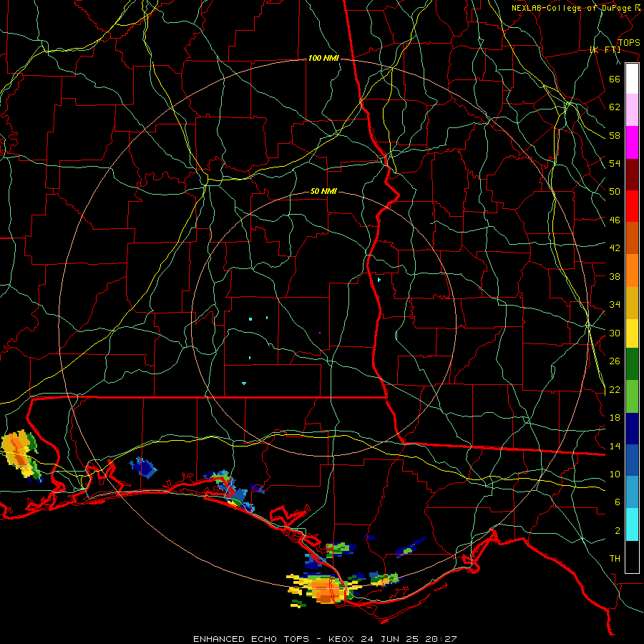Click the legend value "34"
This screenshot has width=644, height=644.
click(x=615, y=305)
